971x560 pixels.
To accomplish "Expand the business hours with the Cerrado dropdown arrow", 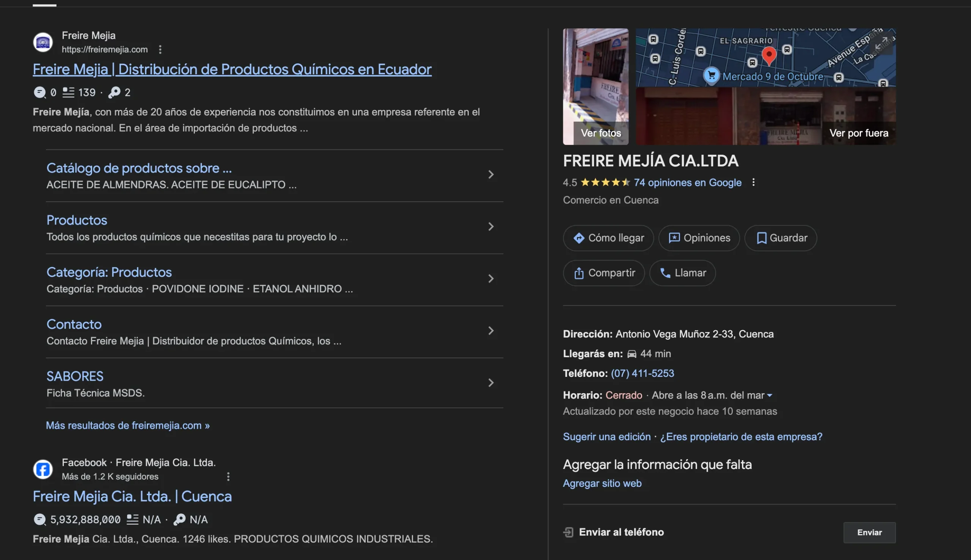I will click(x=770, y=395).
